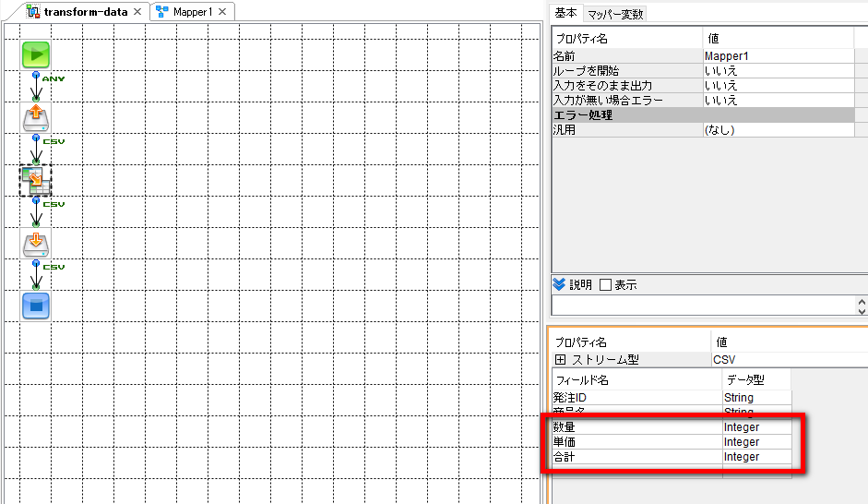This screenshot has width=868, height=504.
Task: Select the 発注ID field row
Action: click(672, 398)
